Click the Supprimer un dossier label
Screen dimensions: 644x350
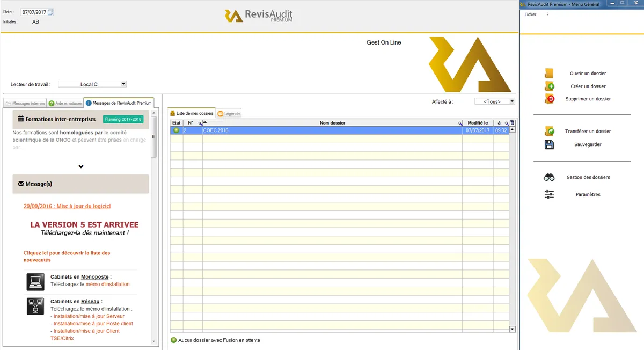588,99
